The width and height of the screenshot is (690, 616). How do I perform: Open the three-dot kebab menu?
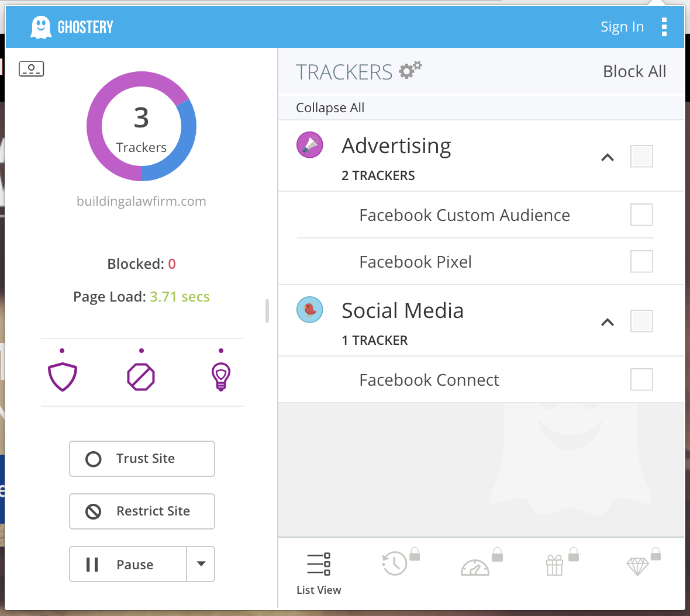coord(664,27)
